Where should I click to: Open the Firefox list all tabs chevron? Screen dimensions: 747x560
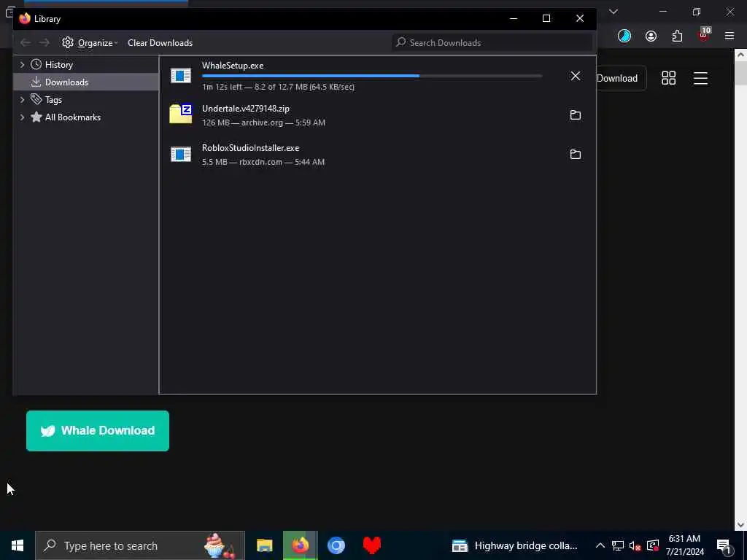pos(613,12)
